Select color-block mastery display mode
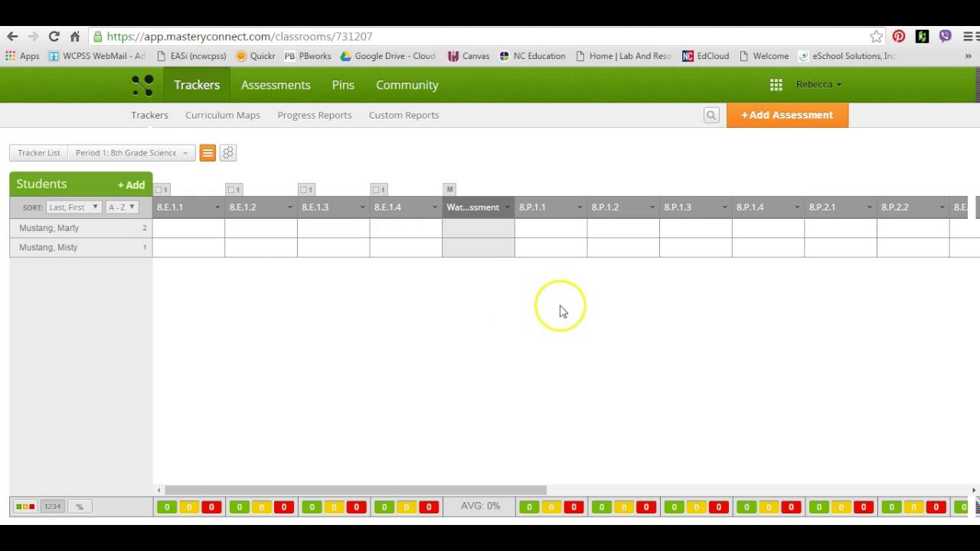 [25, 507]
